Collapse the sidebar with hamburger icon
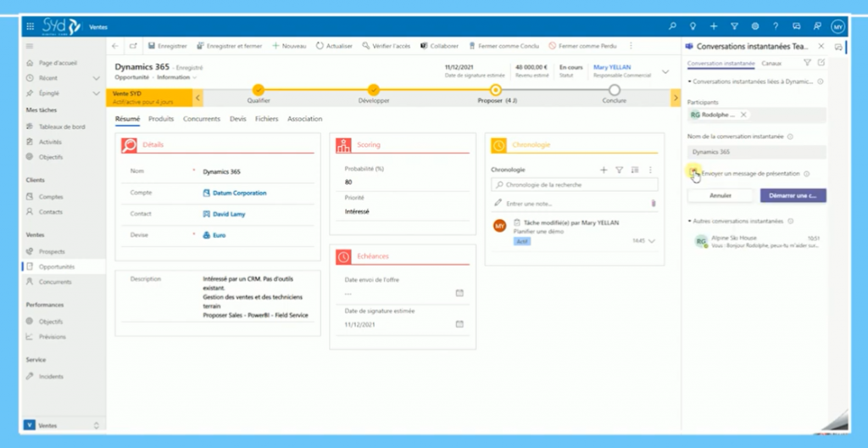Image resolution: width=868 pixels, height=448 pixels. 30,46
